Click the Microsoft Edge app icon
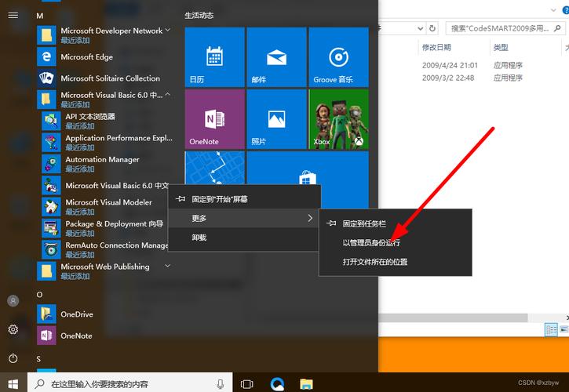This screenshot has width=569, height=392. (x=46, y=56)
